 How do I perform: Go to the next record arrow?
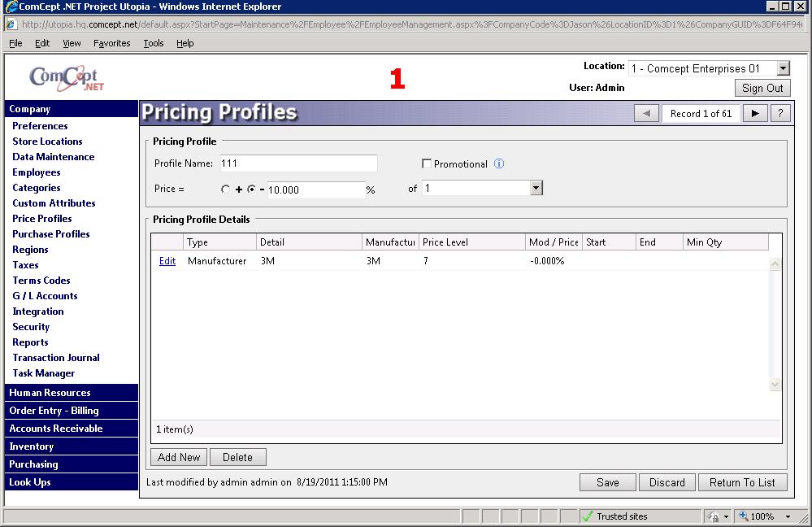[755, 113]
